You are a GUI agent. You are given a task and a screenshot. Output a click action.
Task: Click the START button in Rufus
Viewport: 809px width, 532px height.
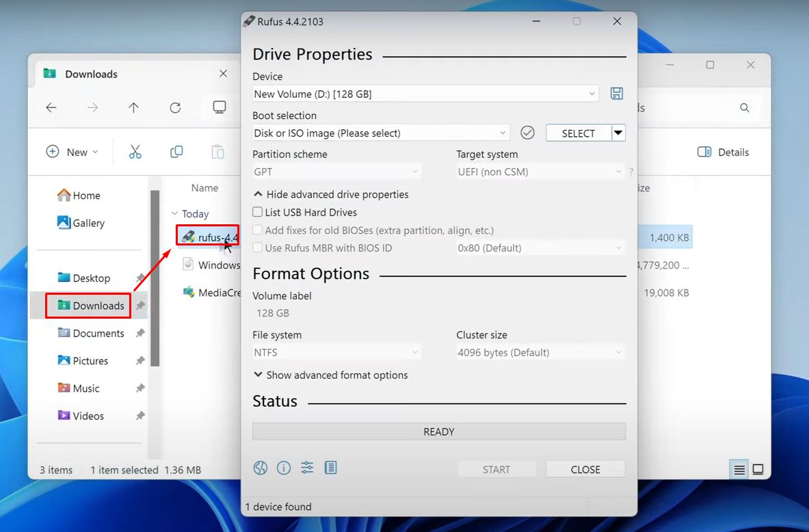(496, 470)
